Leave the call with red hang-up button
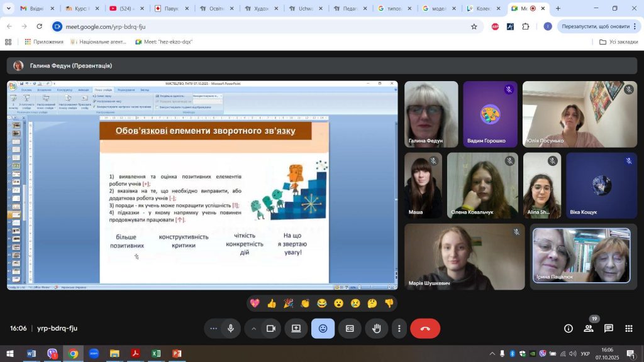The image size is (644, 362). click(425, 328)
